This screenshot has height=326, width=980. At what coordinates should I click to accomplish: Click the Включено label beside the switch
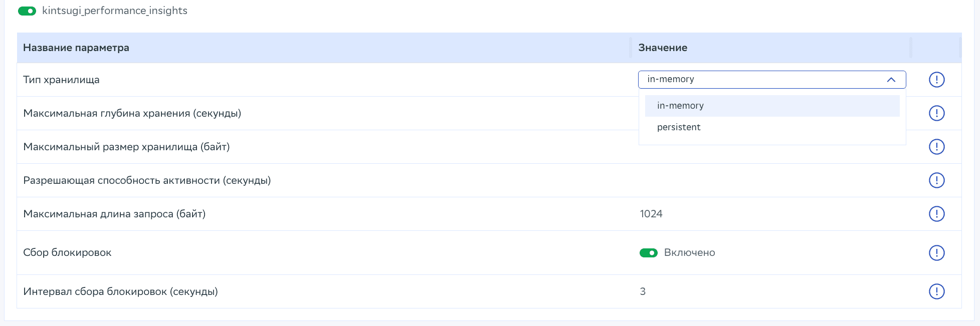689,253
